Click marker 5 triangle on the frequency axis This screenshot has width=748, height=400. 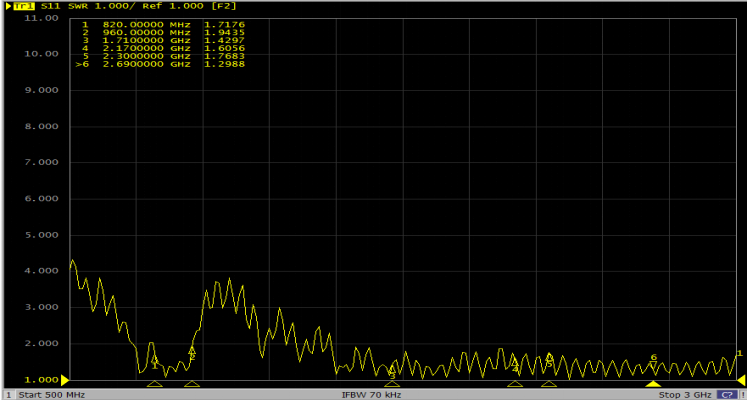pyautogui.click(x=549, y=383)
